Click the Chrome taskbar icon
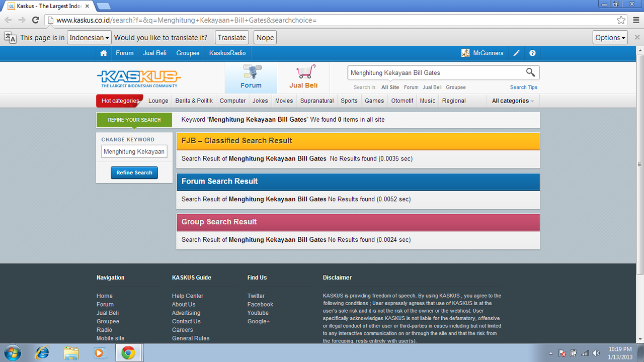This screenshot has height=362, width=644. point(128,353)
